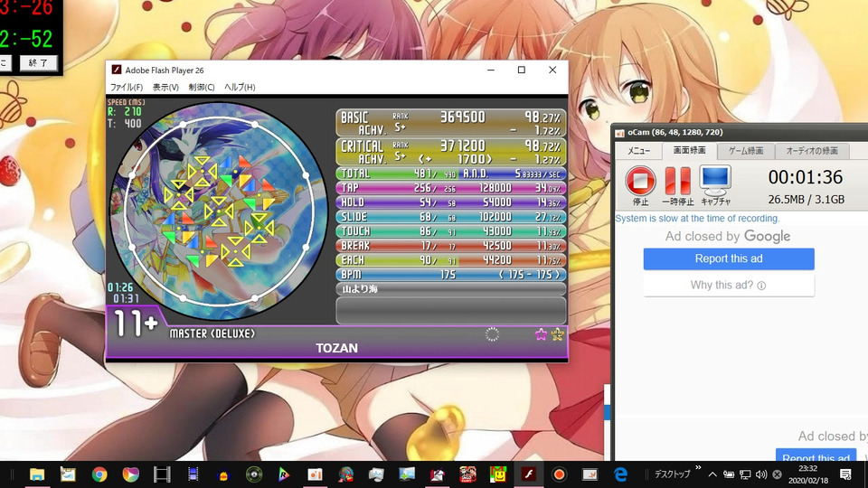Open the dark disc taskbar icon
This screenshot has width=868, height=488.
pos(254,474)
